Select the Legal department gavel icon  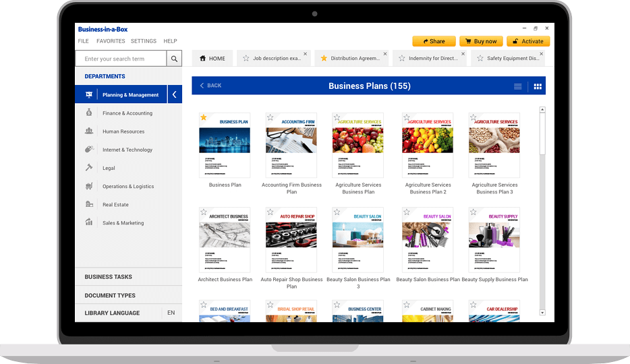89,168
